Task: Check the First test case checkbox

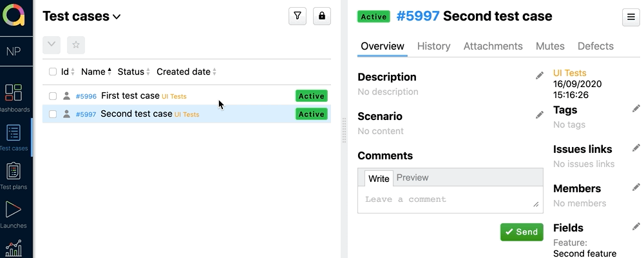Action: tap(53, 96)
